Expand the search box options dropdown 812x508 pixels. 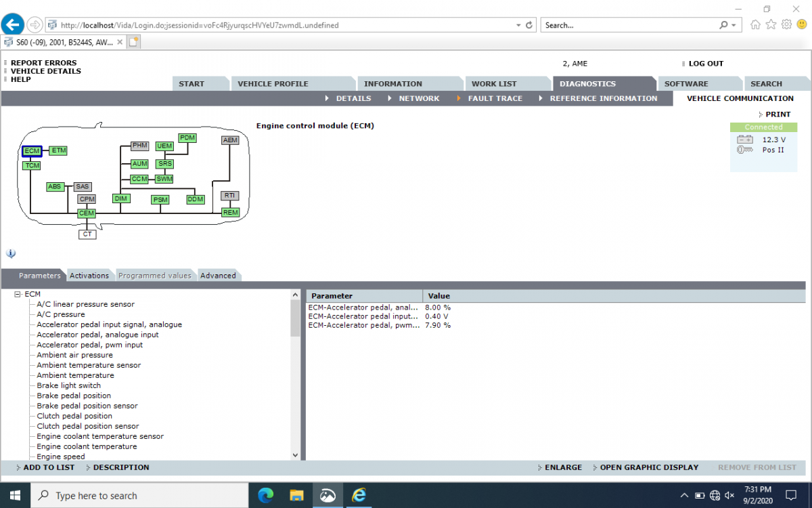click(x=734, y=25)
